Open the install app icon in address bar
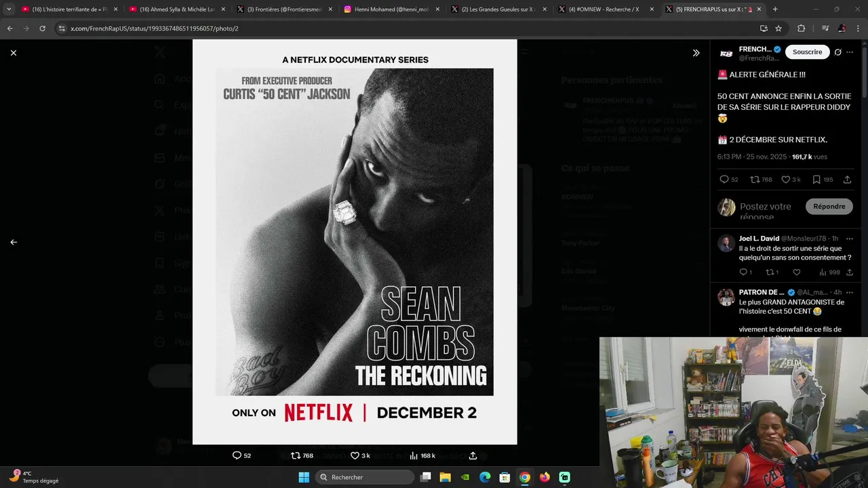 (764, 28)
